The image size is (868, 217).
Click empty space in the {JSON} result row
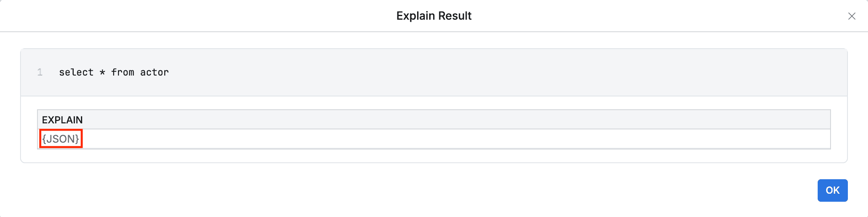click(x=443, y=139)
